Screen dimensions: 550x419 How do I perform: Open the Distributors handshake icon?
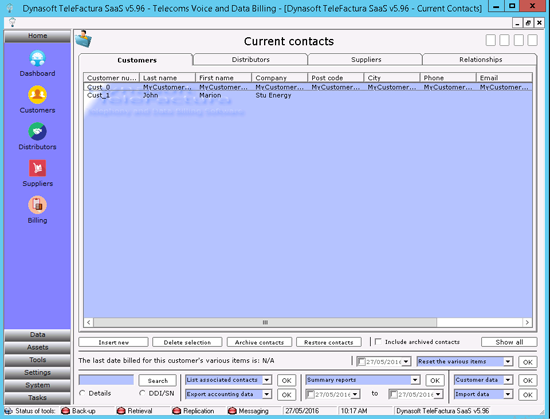(x=38, y=131)
